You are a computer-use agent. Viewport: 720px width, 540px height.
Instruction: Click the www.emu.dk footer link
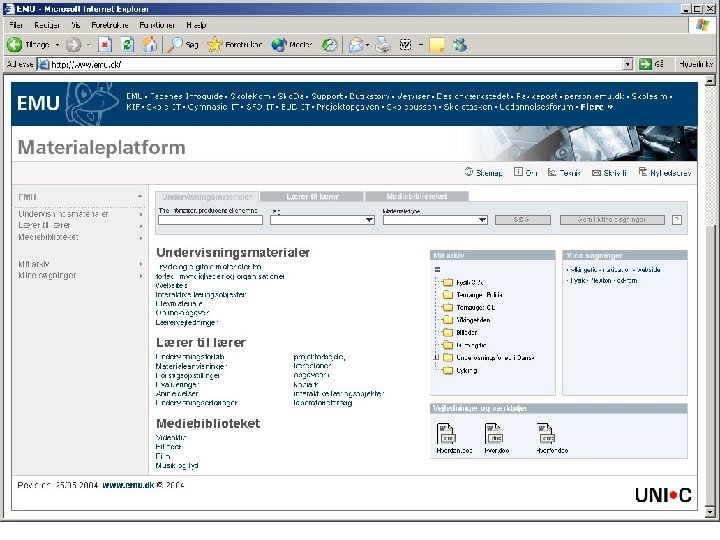pos(126,484)
